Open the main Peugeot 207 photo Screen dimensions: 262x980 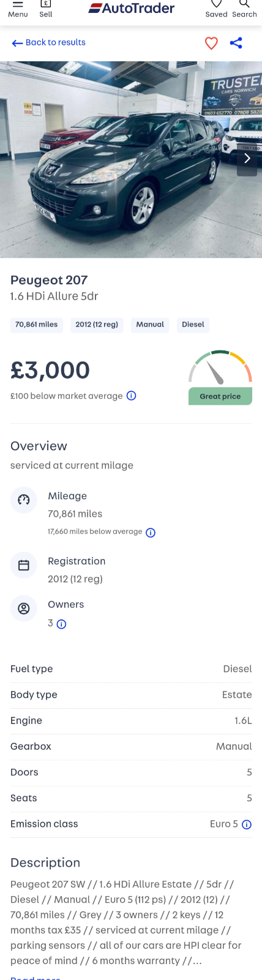(131, 159)
